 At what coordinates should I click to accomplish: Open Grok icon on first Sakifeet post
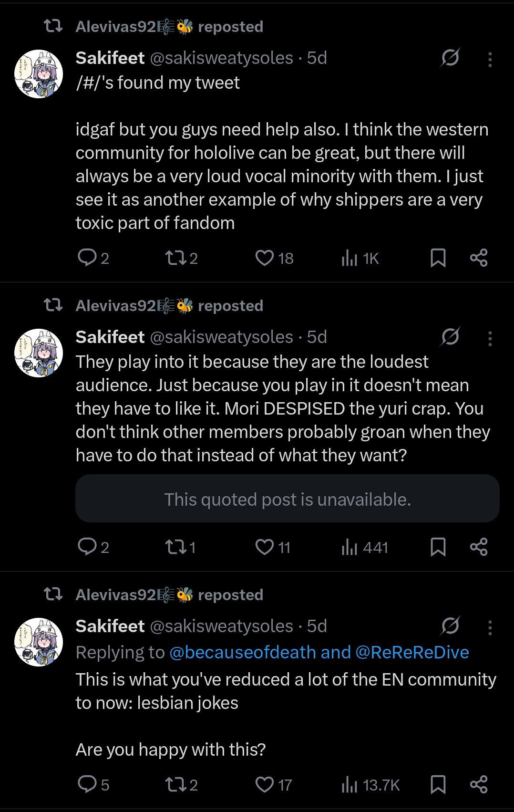[x=450, y=58]
